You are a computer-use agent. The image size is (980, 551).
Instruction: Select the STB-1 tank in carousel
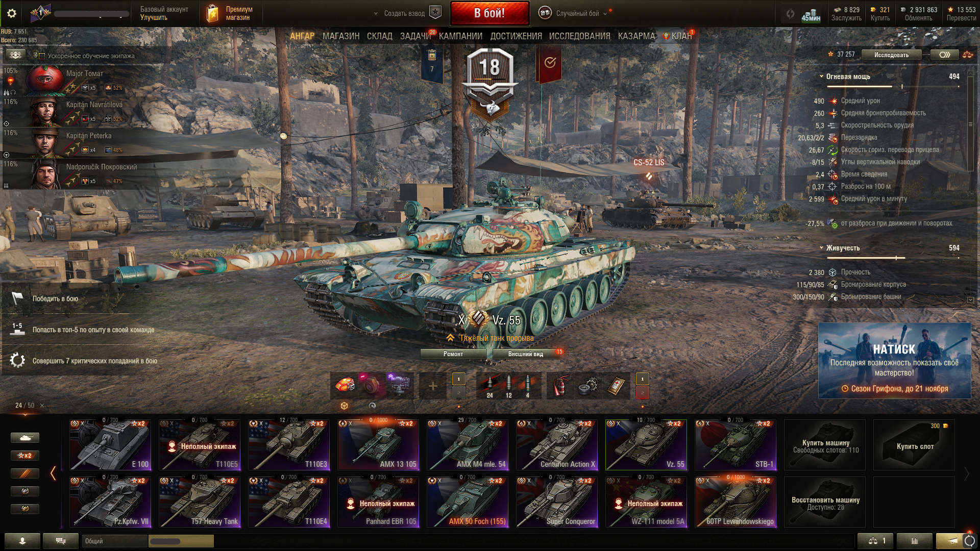(736, 445)
